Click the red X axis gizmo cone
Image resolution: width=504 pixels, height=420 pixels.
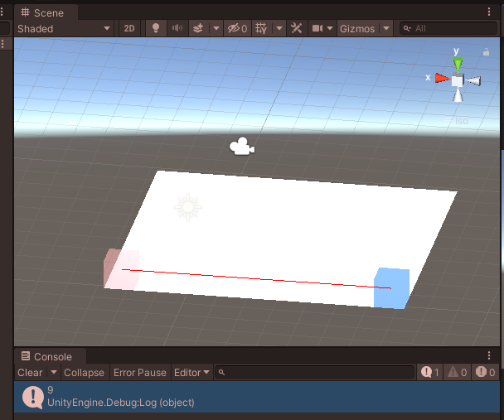(442, 78)
